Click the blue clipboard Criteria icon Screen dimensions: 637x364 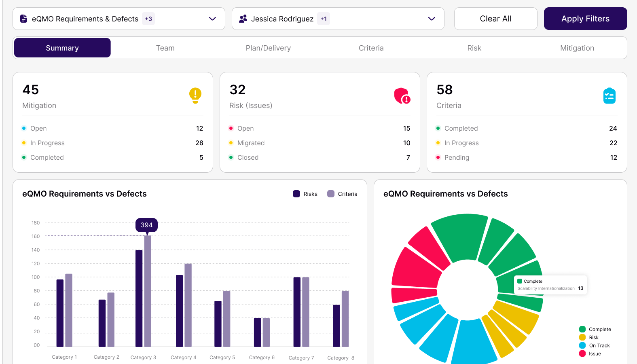click(x=609, y=96)
